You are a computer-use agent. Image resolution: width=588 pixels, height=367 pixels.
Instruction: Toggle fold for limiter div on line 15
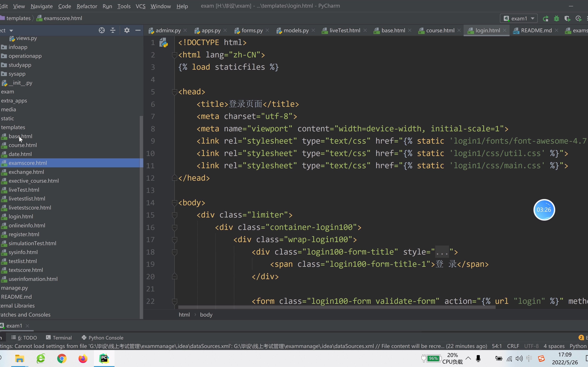[174, 215]
